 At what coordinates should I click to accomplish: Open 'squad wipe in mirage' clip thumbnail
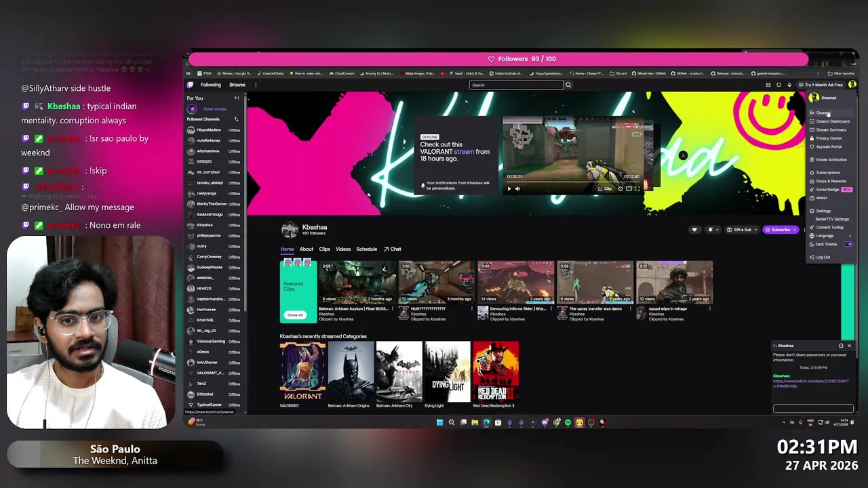coord(674,281)
